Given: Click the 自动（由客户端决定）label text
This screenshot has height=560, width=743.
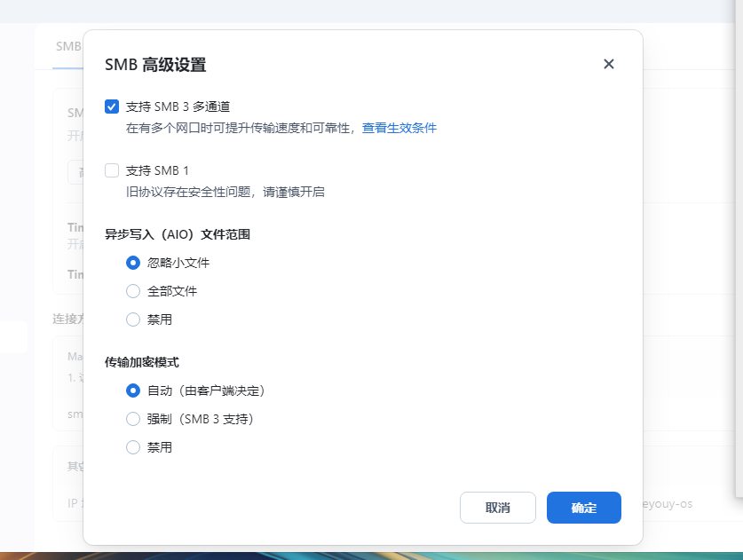Looking at the screenshot, I should 206,390.
